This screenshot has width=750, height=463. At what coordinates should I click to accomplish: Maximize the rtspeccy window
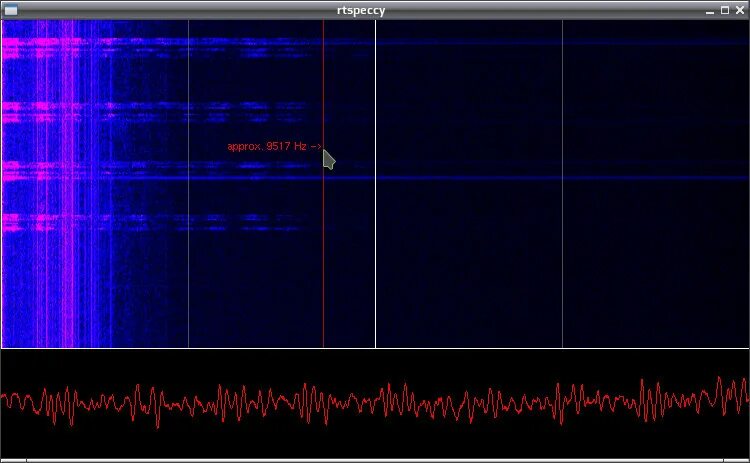coord(725,10)
